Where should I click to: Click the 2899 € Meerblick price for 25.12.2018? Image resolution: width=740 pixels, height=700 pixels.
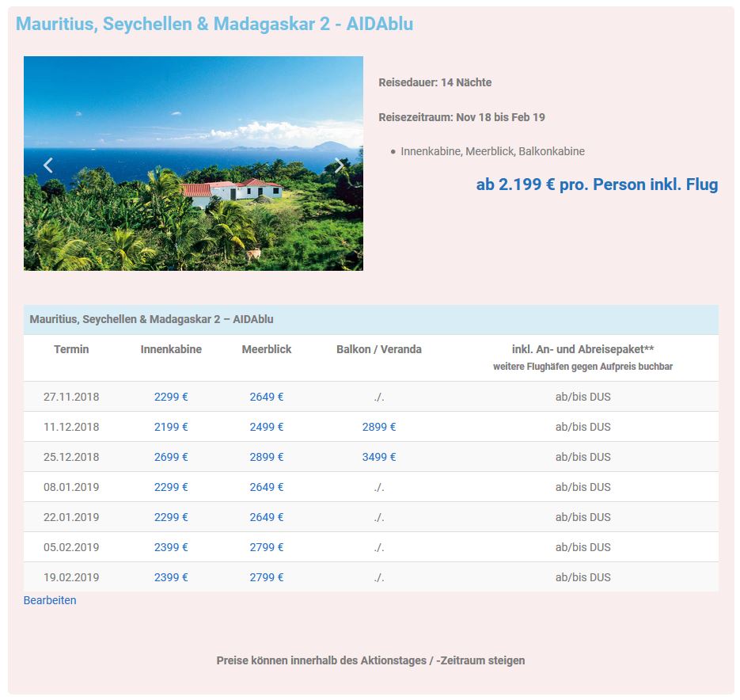pos(267,457)
